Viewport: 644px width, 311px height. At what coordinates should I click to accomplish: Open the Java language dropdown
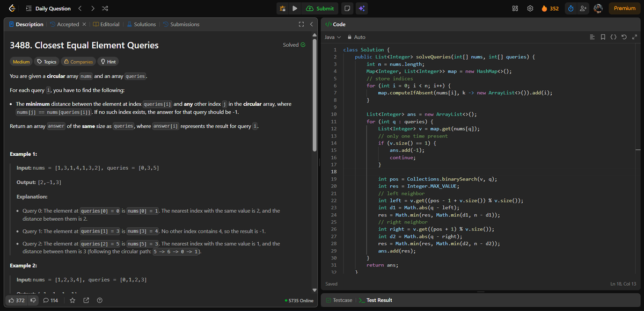click(x=332, y=37)
